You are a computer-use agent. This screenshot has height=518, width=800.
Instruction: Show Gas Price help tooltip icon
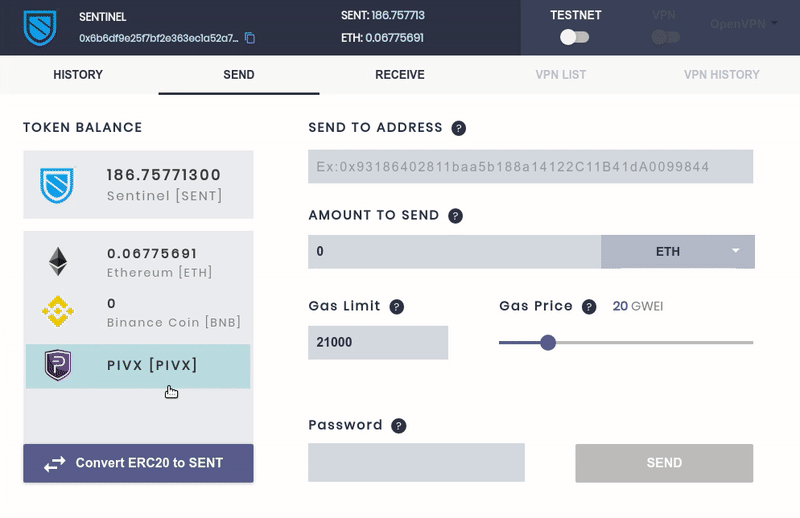pos(589,307)
